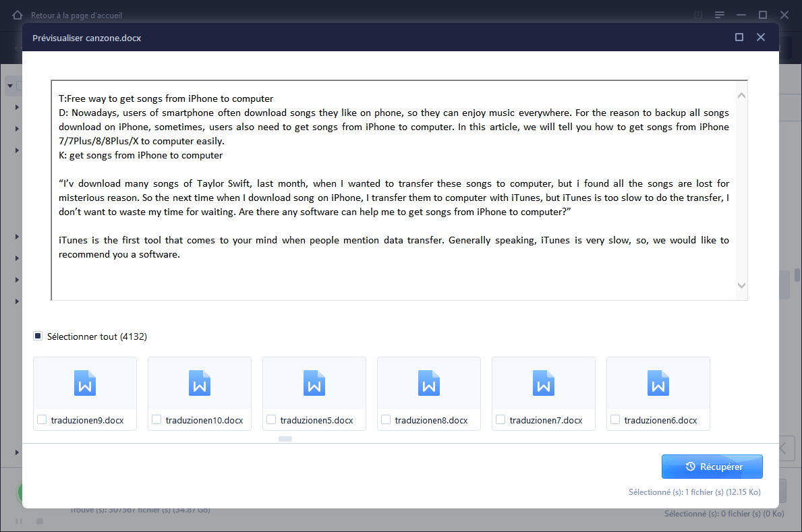Select the traduzionen5.docx file icon
Screen dimensions: 802x532
[x=314, y=382]
